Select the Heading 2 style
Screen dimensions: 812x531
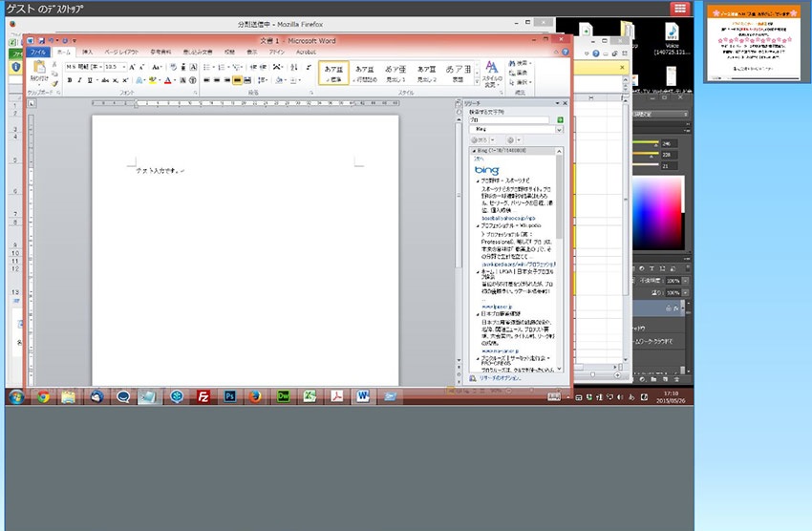427,73
